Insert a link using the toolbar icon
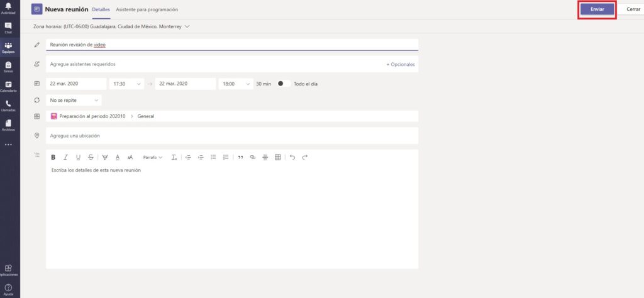The width and height of the screenshot is (644, 298). point(253,157)
